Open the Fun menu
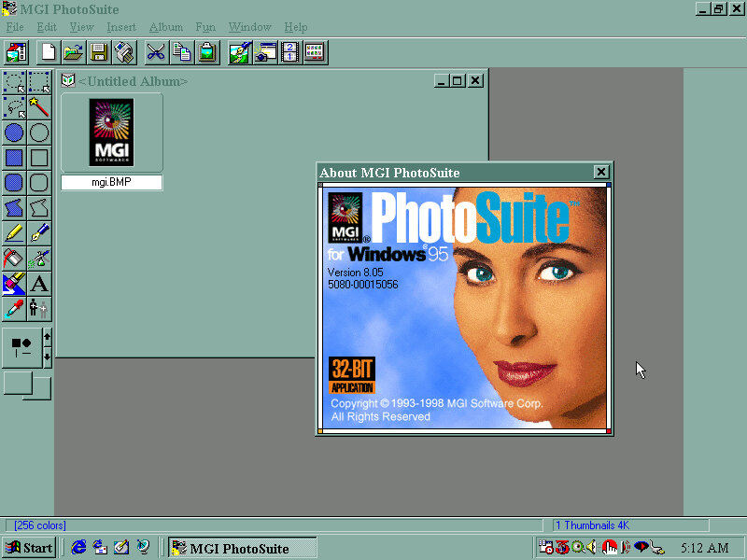This screenshot has height=560, width=747. 205,27
